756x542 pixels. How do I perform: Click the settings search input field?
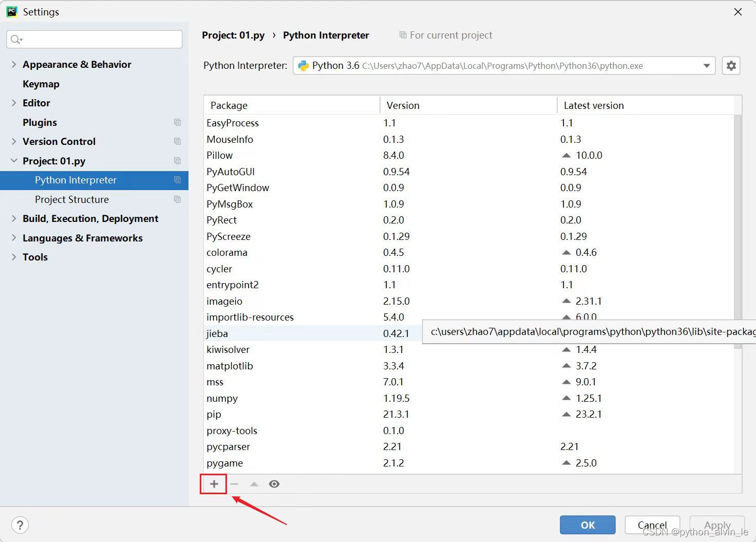[94, 40]
